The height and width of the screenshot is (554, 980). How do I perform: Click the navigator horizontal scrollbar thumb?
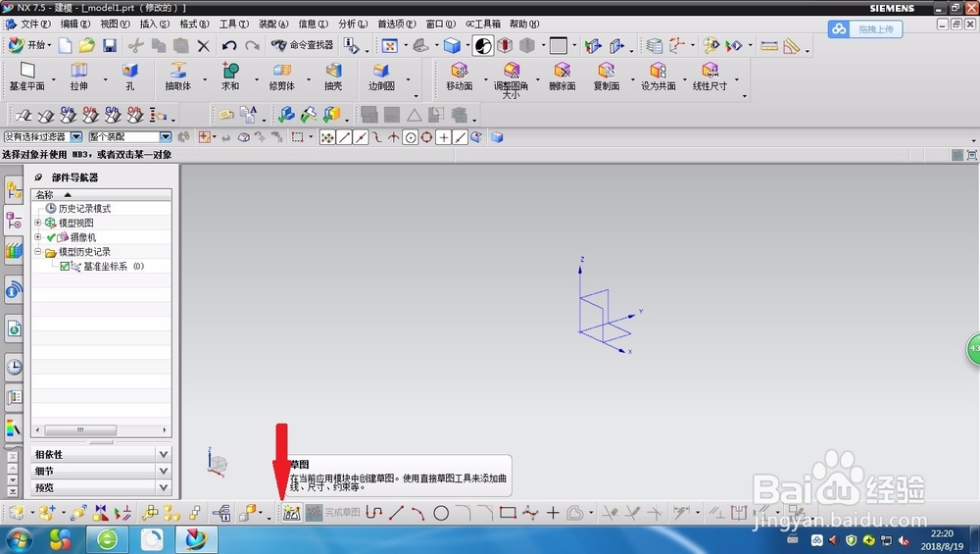(x=80, y=430)
